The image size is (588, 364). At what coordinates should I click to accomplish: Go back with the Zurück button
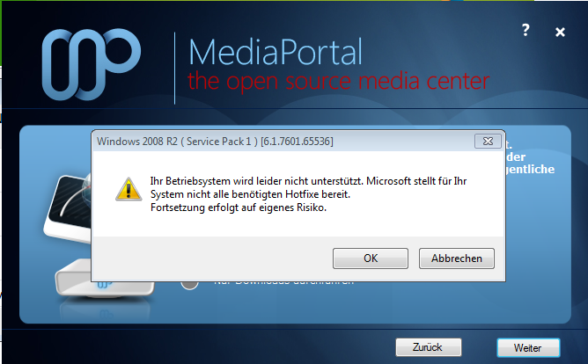tap(429, 347)
